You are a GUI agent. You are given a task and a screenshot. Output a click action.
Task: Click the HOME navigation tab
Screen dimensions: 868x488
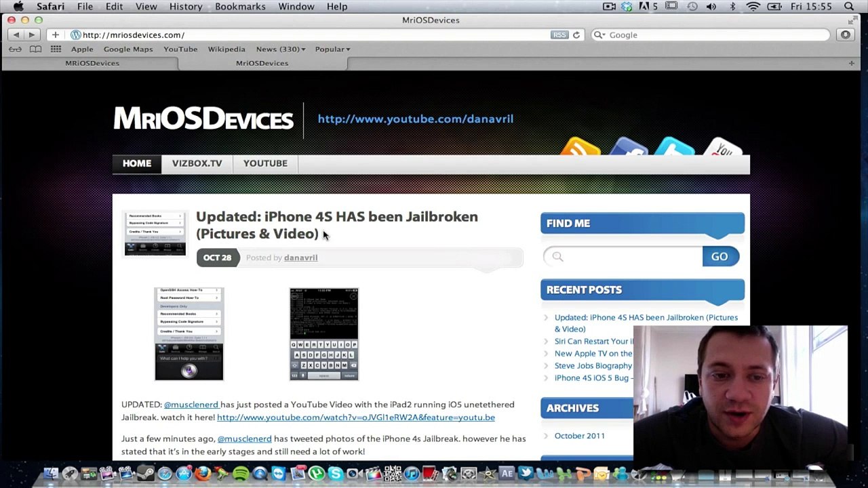pyautogui.click(x=137, y=163)
